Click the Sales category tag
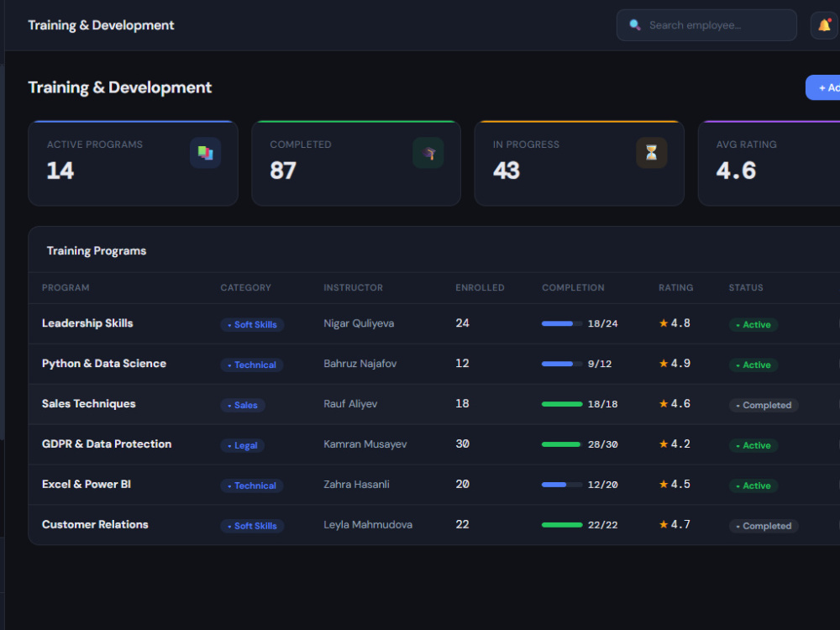This screenshot has height=630, width=840. point(242,405)
